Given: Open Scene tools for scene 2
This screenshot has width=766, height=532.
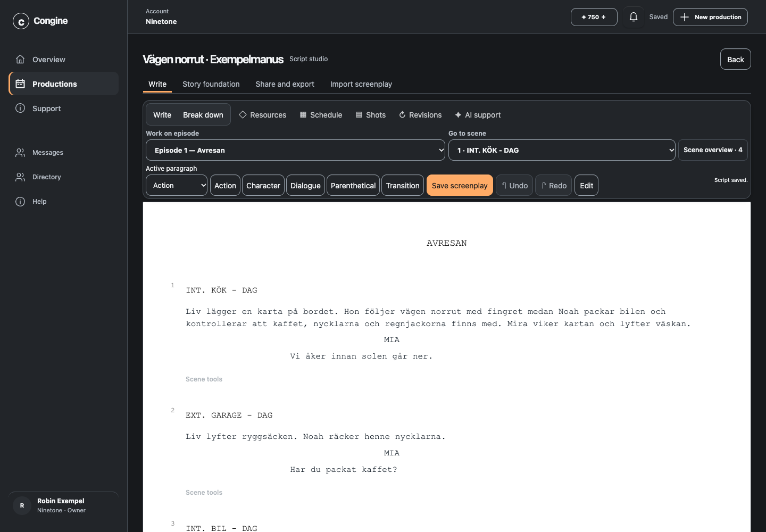Looking at the screenshot, I should [x=204, y=493].
